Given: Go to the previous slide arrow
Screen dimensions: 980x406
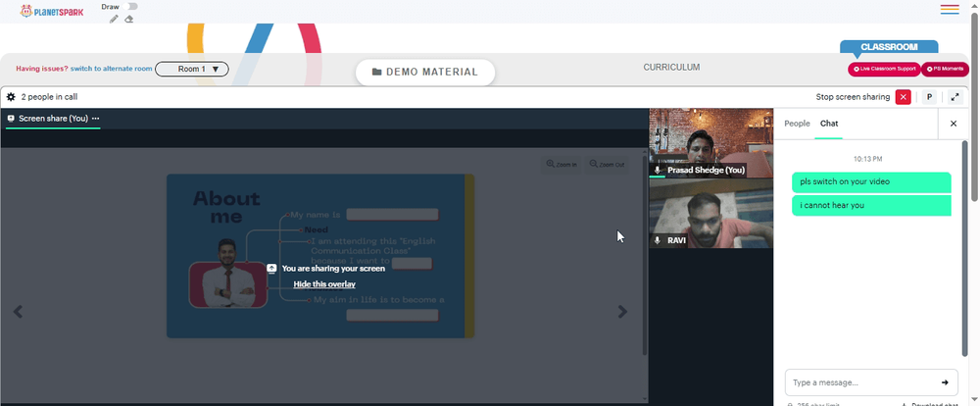Looking at the screenshot, I should coord(18,312).
